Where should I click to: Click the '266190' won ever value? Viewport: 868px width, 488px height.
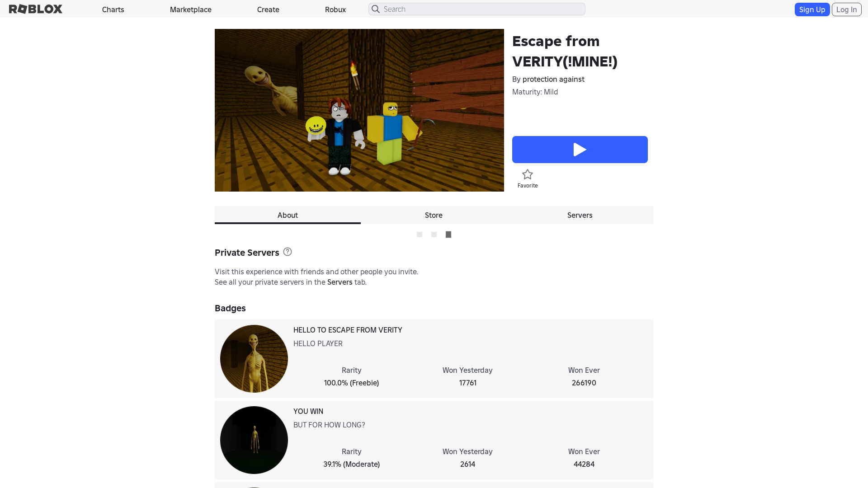click(x=584, y=383)
